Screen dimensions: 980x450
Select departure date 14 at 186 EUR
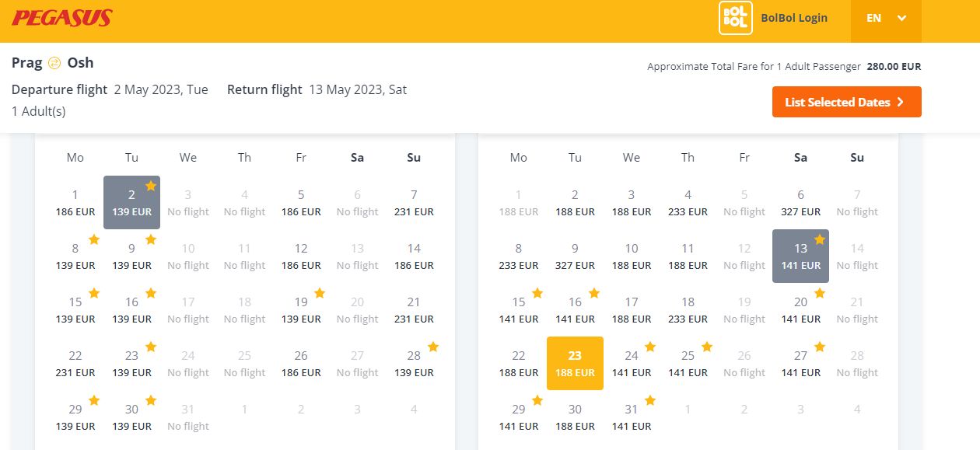point(414,256)
